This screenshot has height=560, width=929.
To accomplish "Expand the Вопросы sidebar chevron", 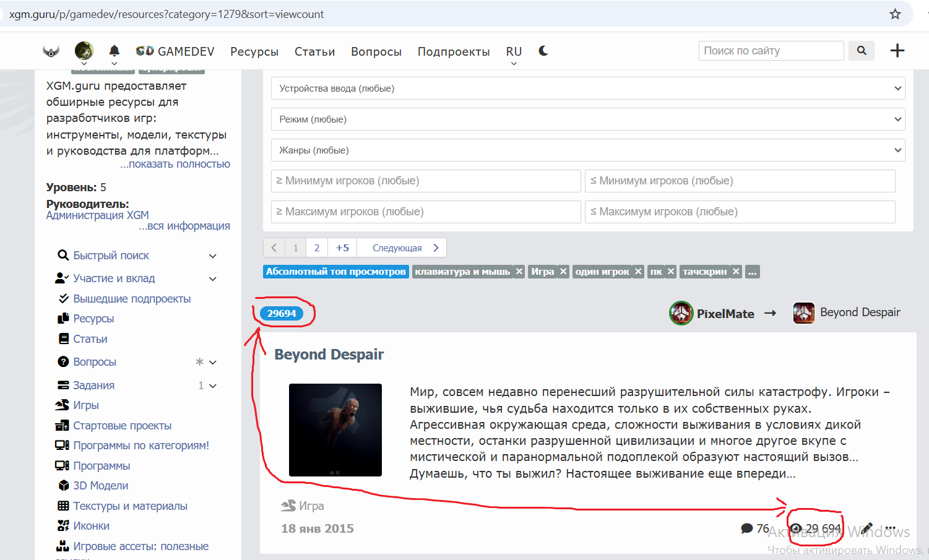I will 213,362.
